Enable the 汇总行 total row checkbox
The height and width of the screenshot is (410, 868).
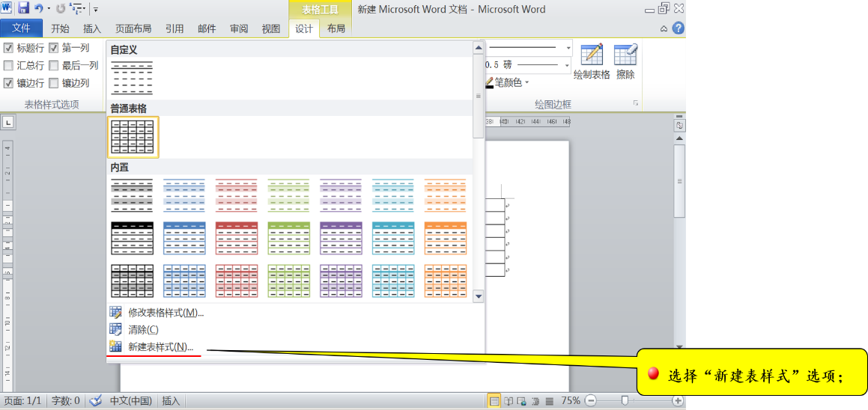pyautogui.click(x=9, y=65)
